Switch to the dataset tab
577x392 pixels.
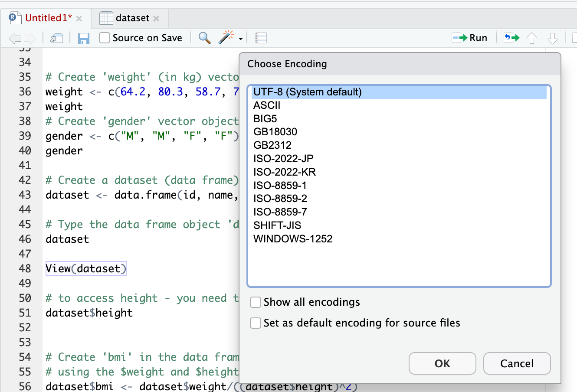pos(132,18)
